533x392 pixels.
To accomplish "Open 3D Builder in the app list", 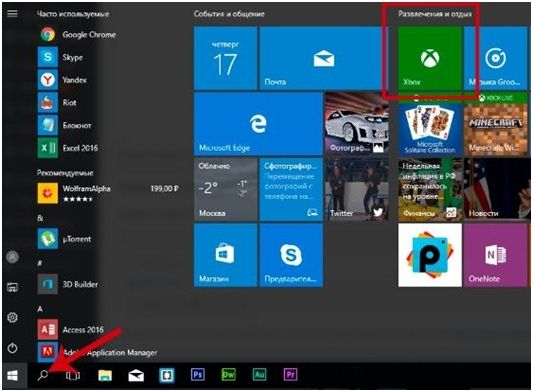I will point(68,284).
